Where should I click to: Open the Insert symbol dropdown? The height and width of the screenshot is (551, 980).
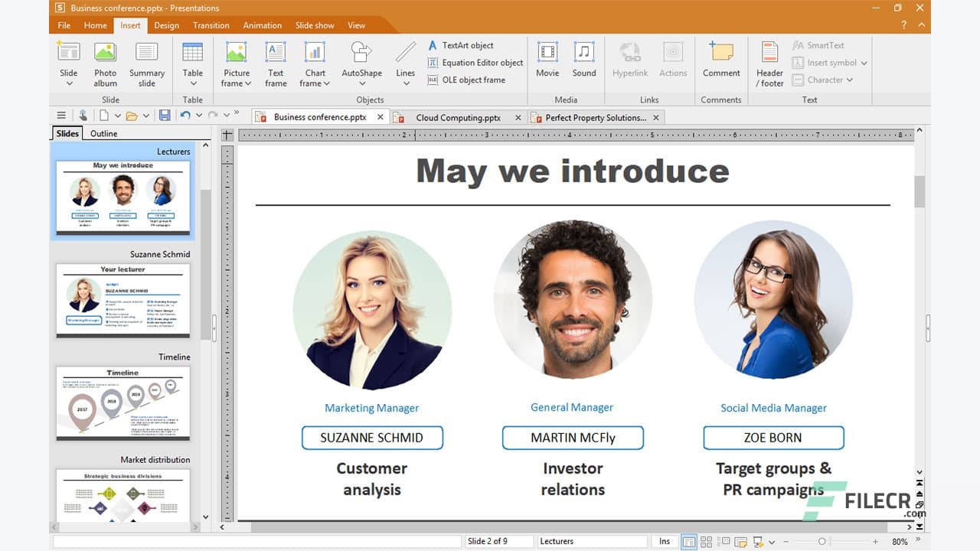pos(829,63)
